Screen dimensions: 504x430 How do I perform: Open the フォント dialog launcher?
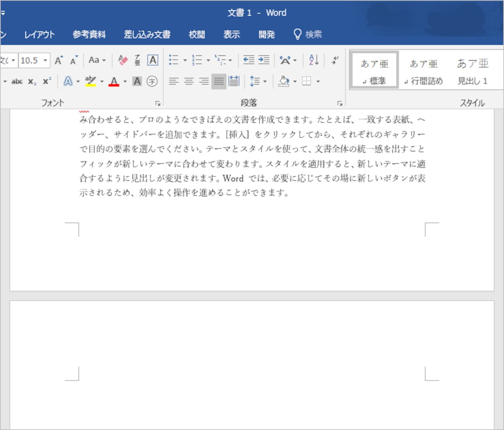(157, 103)
